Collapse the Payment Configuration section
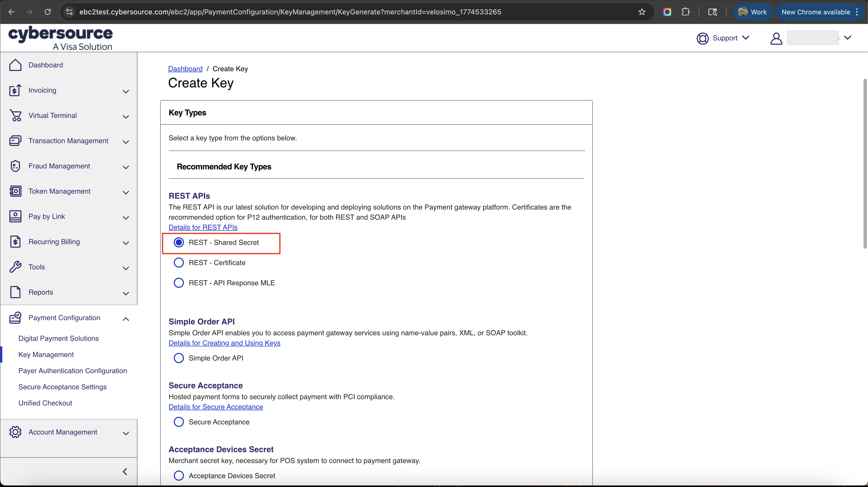Viewport: 868px width, 487px height. pos(126,319)
